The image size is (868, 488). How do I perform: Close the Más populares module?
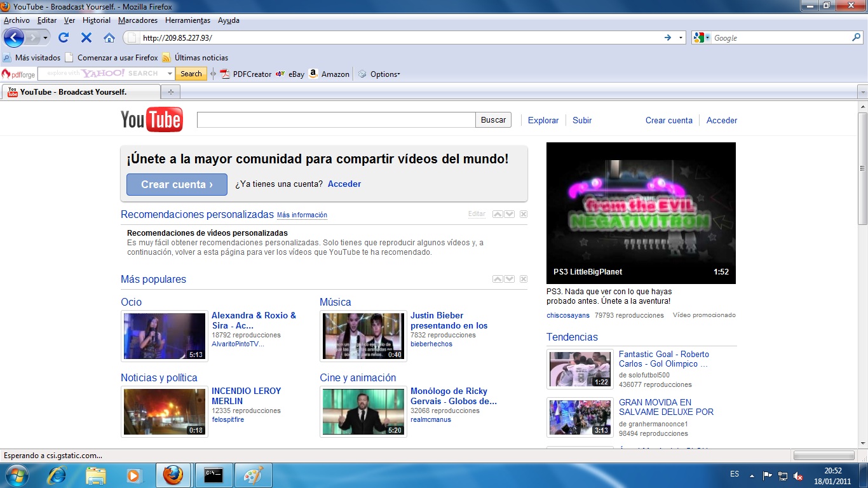click(524, 279)
